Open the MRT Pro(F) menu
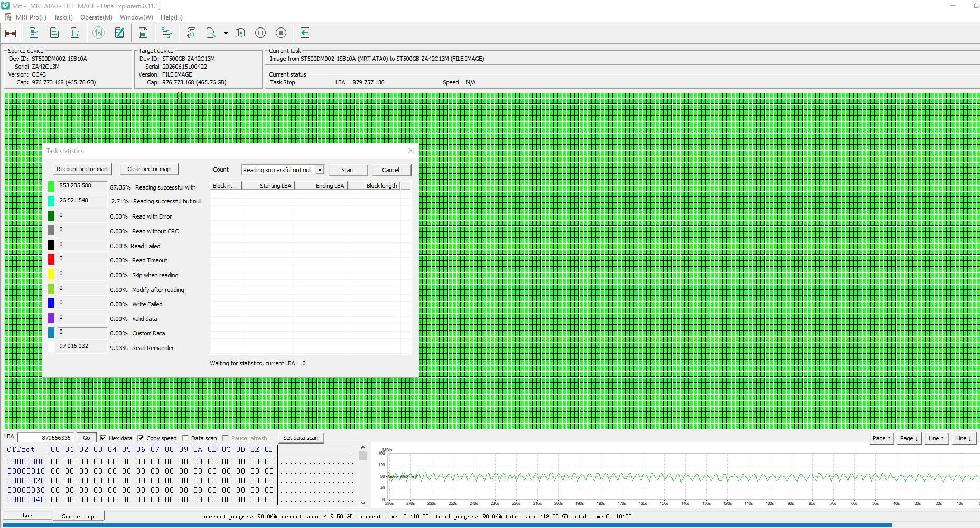 point(31,17)
